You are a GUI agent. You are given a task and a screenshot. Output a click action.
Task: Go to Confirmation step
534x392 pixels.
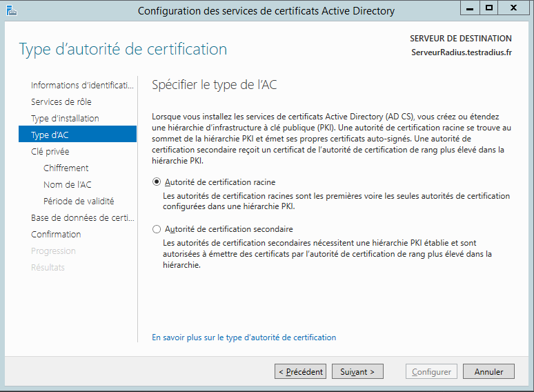tap(56, 234)
